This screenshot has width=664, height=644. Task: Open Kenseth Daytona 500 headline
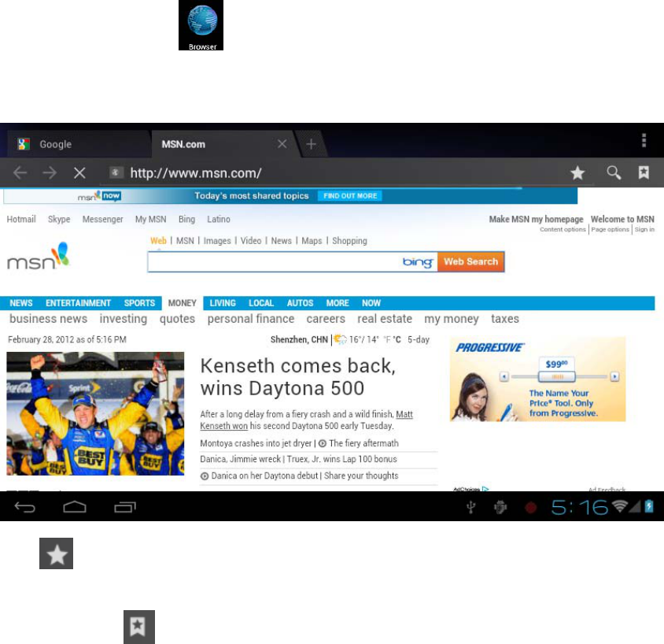click(297, 376)
